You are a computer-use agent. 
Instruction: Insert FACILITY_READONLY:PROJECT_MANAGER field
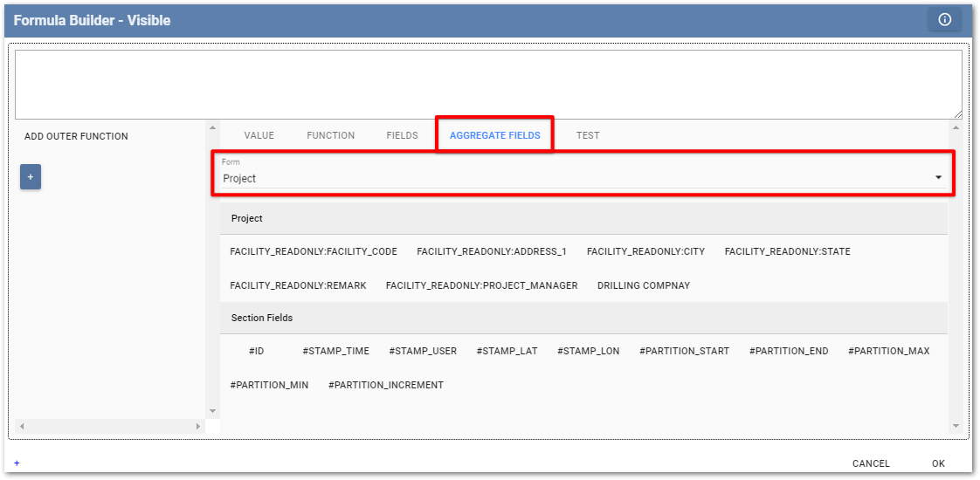tap(482, 285)
